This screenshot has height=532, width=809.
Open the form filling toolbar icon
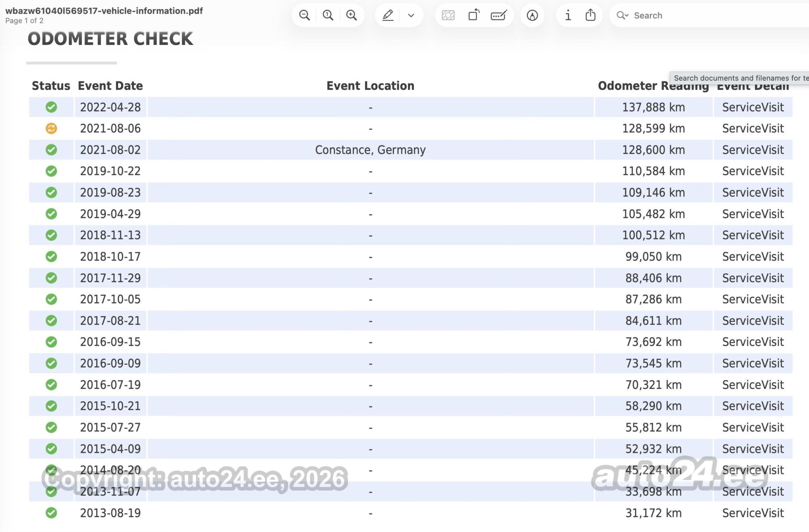498,15
